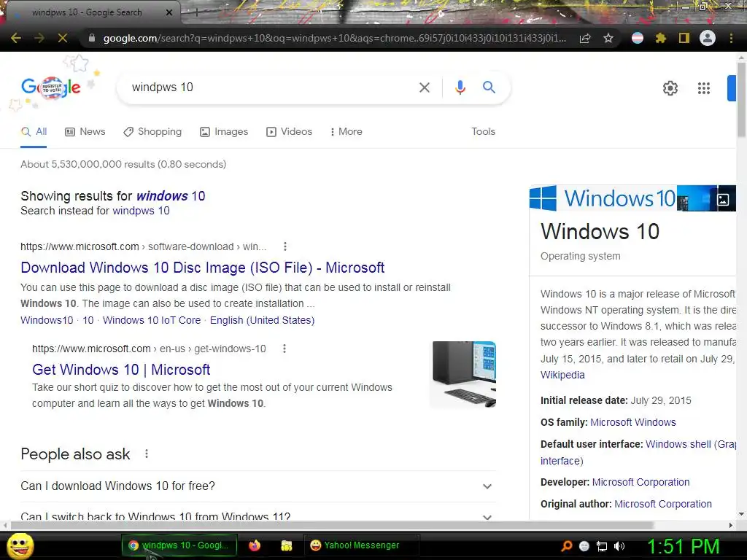The image size is (747, 560).
Task: Click the 1:51 PM clock
Action: [683, 546]
